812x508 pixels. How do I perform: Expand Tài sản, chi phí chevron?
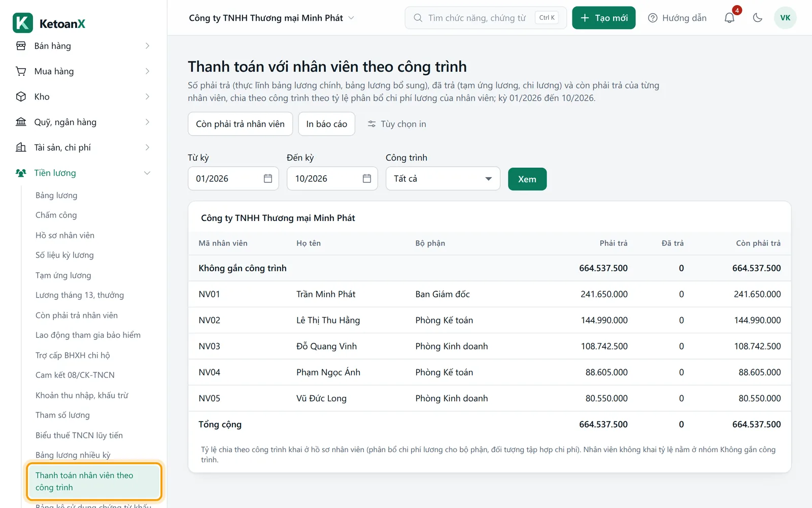[x=147, y=147]
